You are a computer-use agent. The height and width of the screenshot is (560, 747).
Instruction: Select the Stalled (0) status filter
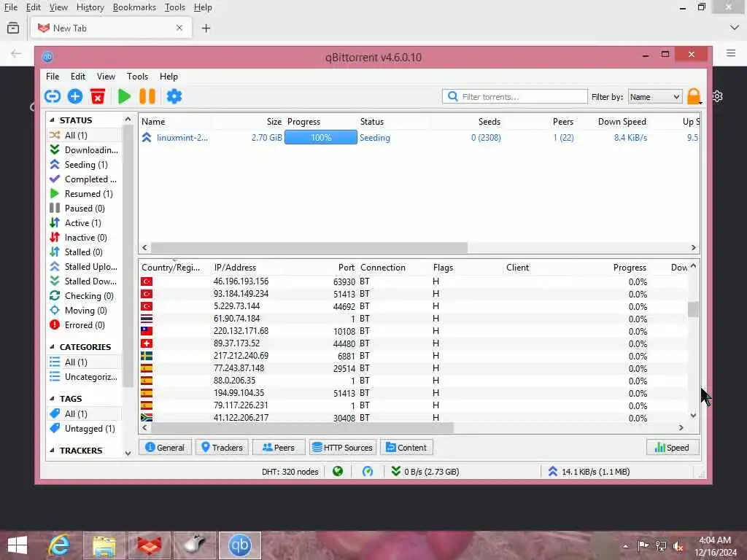[85, 252]
